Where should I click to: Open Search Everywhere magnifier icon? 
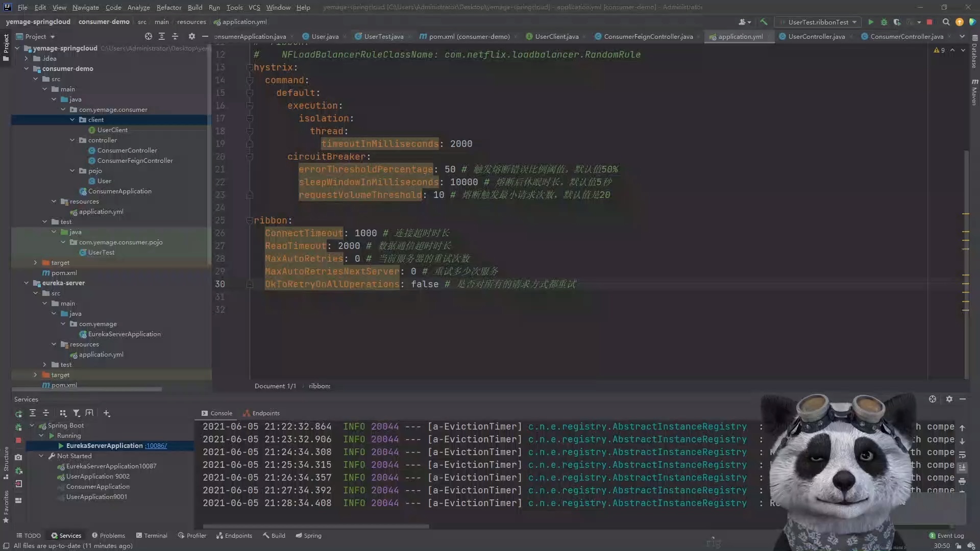point(946,22)
